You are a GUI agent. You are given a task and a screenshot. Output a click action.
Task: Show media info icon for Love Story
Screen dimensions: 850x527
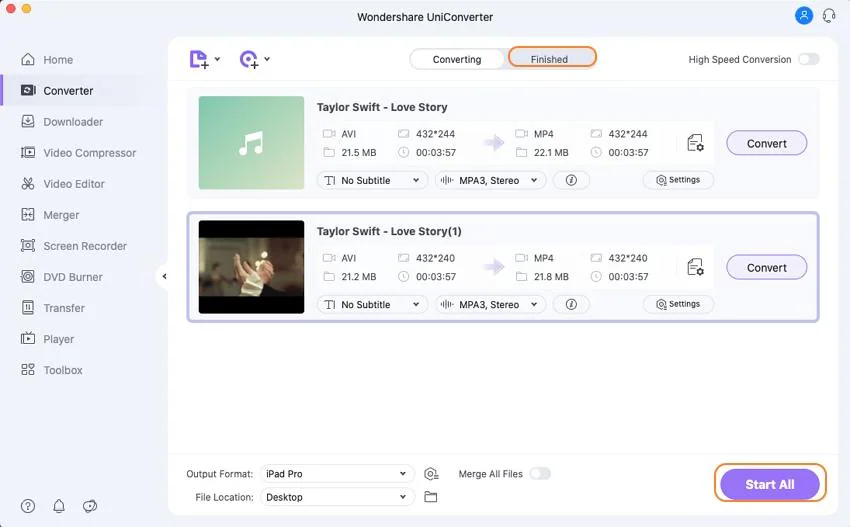[571, 180]
